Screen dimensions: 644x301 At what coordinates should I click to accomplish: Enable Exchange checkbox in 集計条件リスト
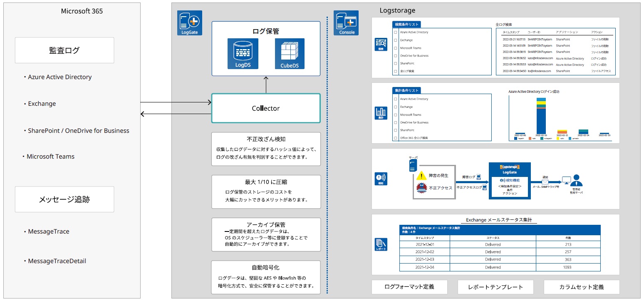click(x=396, y=107)
